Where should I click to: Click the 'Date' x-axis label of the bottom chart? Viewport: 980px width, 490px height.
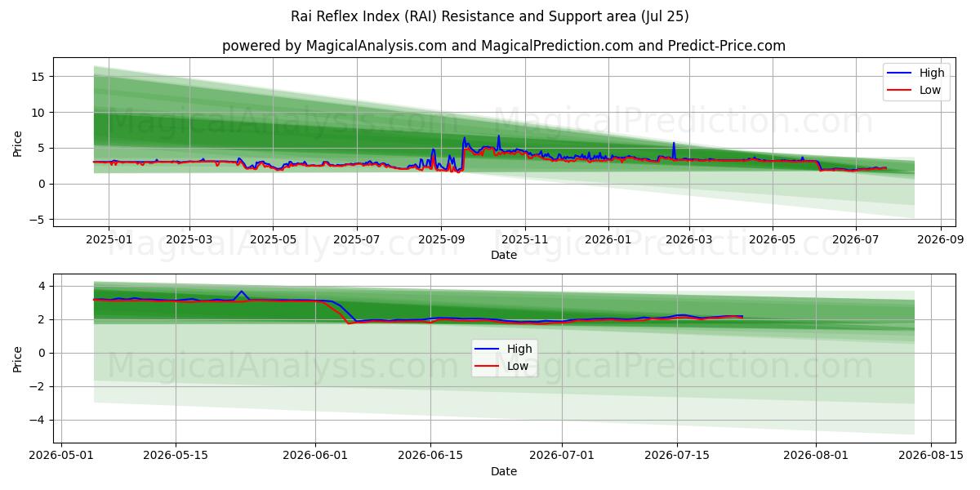[504, 471]
